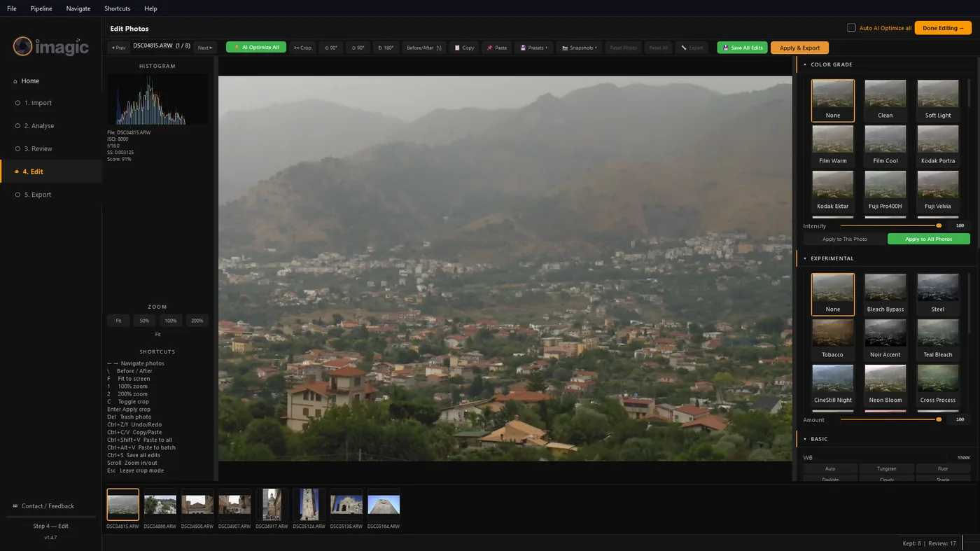
Task: Select the Fuji Velvia color grade
Action: click(x=938, y=191)
